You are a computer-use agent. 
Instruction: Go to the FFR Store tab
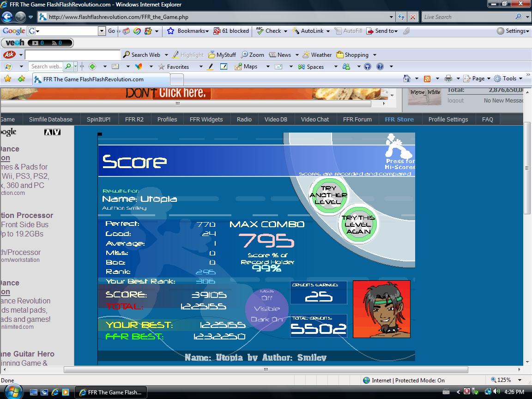pyautogui.click(x=399, y=120)
